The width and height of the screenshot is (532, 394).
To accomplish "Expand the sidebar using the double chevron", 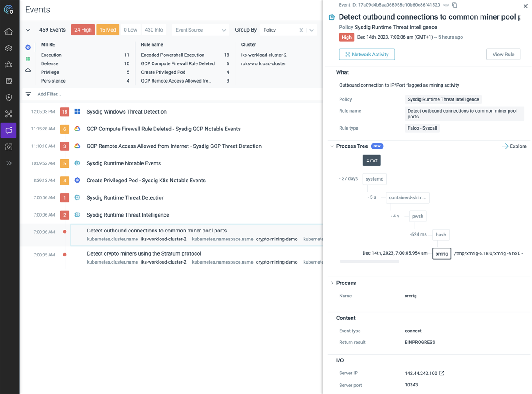I will 9,163.
